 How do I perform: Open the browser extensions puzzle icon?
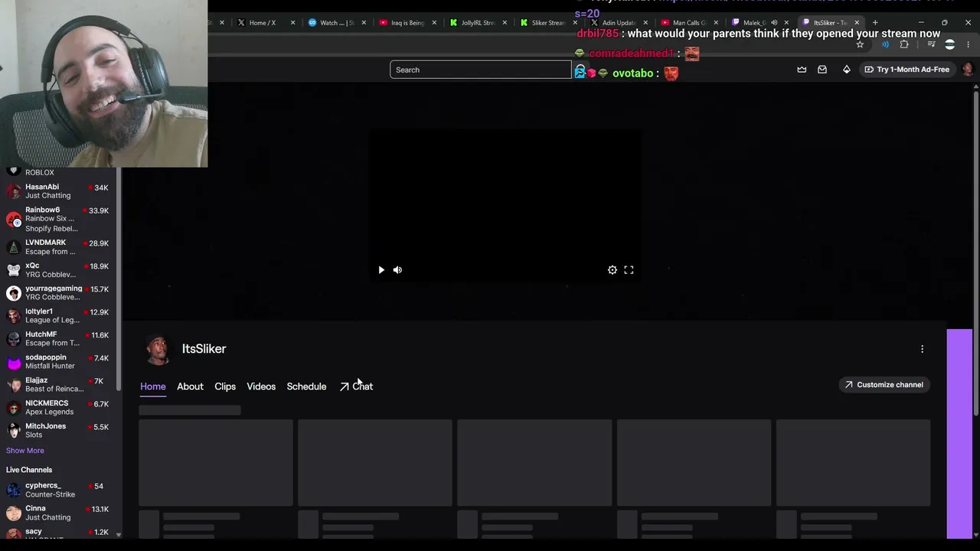[904, 44]
